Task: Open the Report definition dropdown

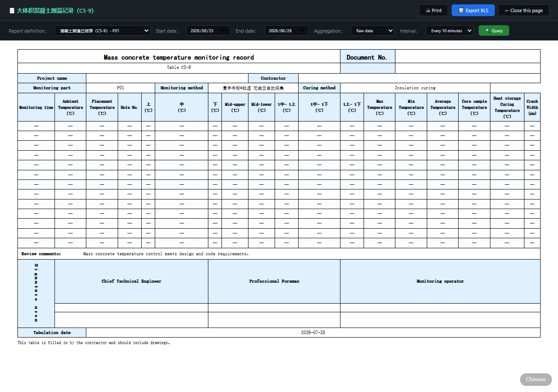Action: [x=102, y=30]
